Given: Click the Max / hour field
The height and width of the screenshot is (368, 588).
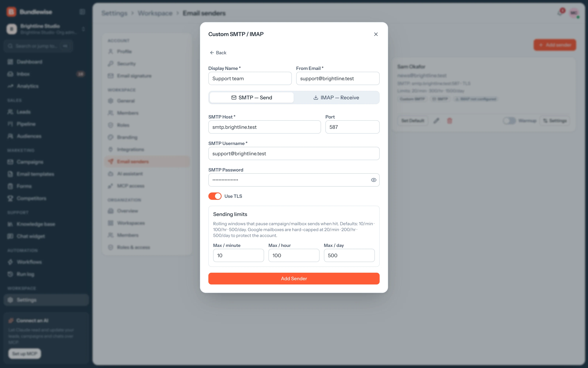Looking at the screenshot, I should pos(294,255).
